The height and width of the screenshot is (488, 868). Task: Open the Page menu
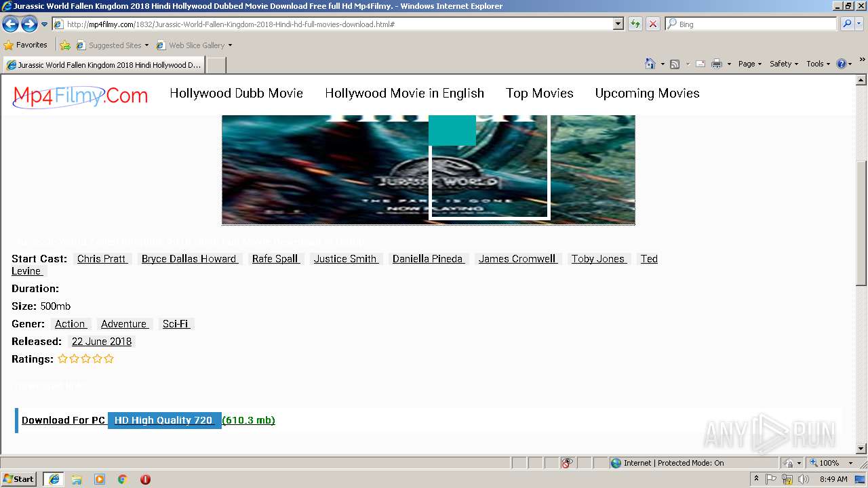[x=749, y=64]
